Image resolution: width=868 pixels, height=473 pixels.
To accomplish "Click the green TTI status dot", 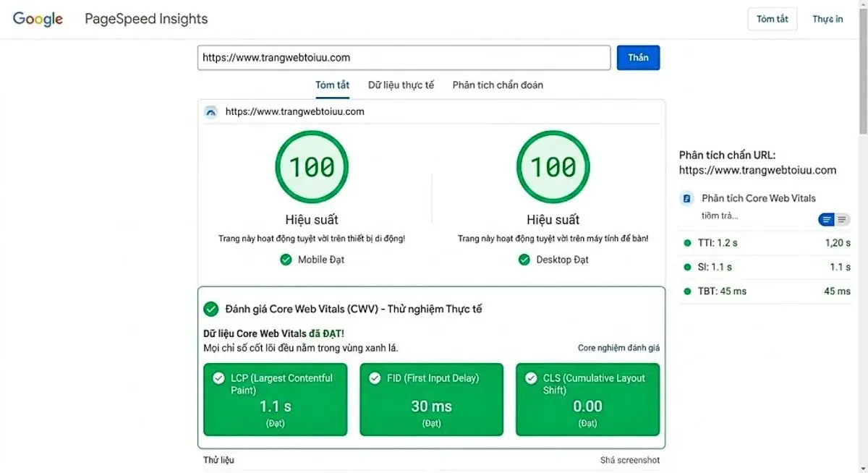I will (x=686, y=243).
